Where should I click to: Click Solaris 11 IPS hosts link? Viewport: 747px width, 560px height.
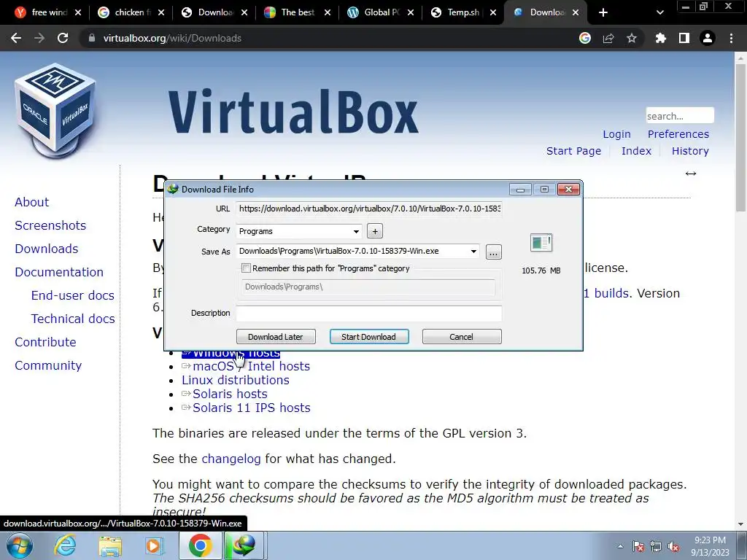click(251, 408)
